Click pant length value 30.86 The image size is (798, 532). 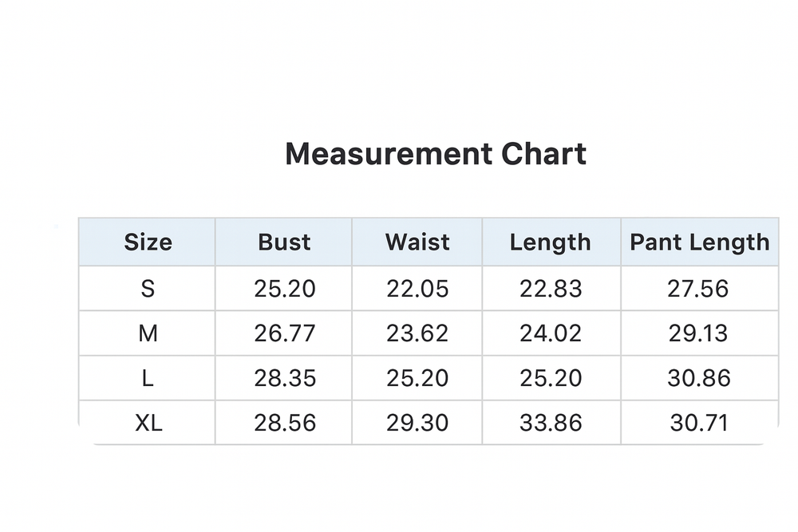[x=698, y=378]
